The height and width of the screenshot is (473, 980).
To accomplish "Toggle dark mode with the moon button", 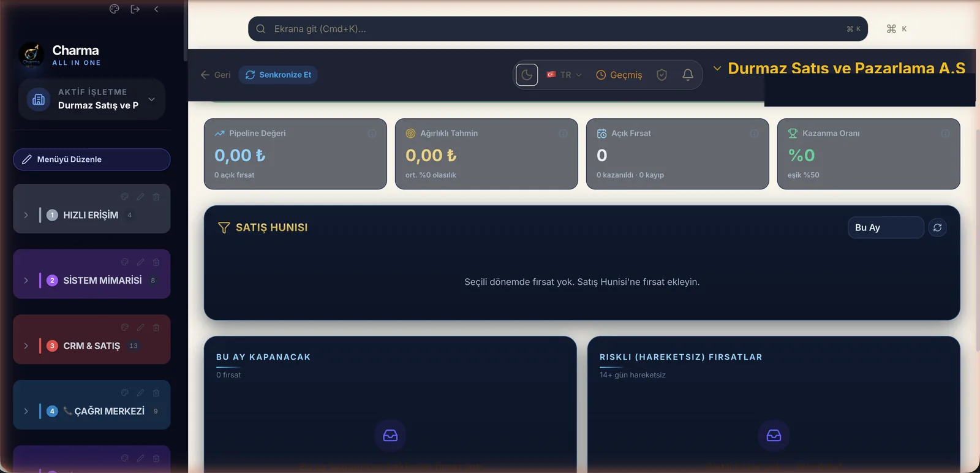I will point(527,75).
